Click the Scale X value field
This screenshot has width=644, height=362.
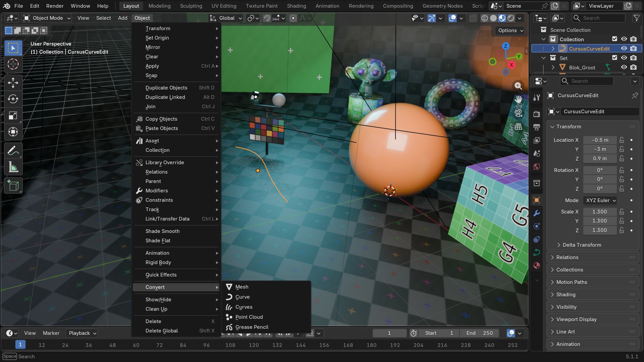click(x=600, y=212)
